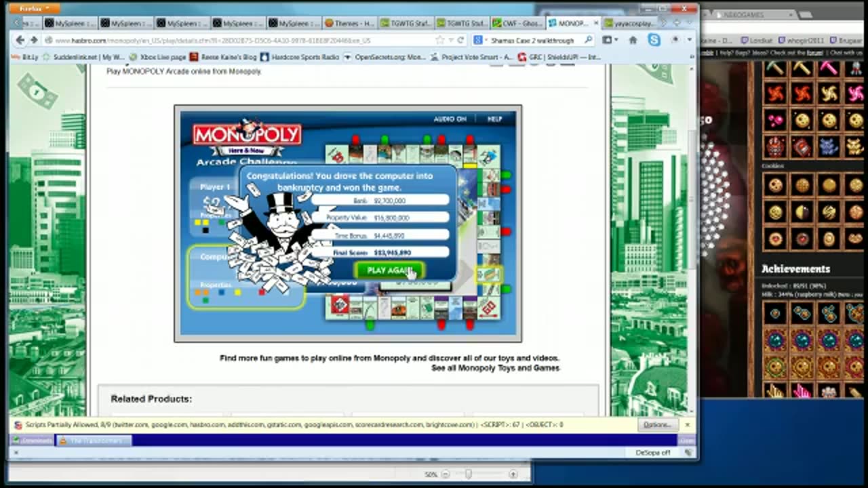
Task: Go forward with Firefox forward arrow
Action: click(34, 40)
